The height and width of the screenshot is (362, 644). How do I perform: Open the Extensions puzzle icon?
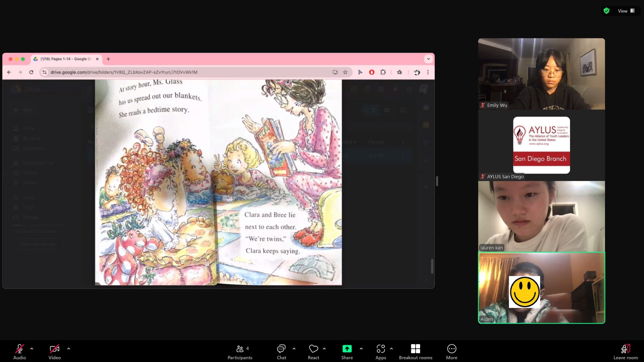click(383, 72)
